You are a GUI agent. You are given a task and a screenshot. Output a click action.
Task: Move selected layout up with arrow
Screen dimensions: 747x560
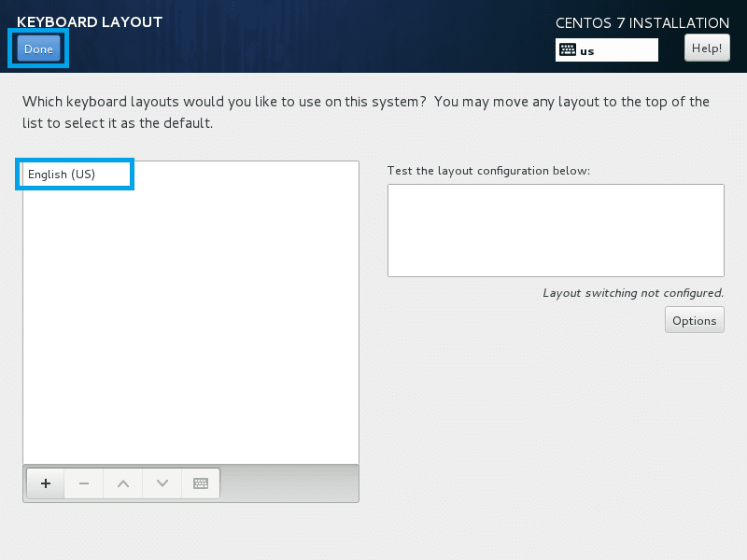(x=123, y=483)
